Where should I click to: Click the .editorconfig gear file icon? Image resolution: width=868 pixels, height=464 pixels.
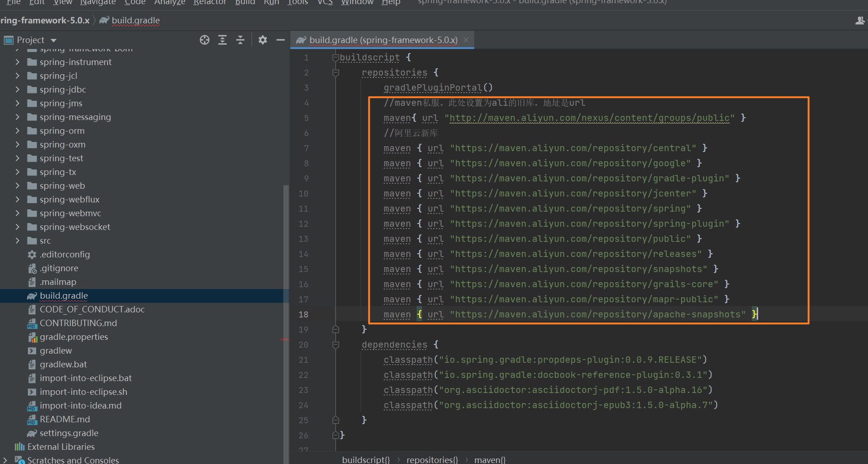tap(32, 254)
